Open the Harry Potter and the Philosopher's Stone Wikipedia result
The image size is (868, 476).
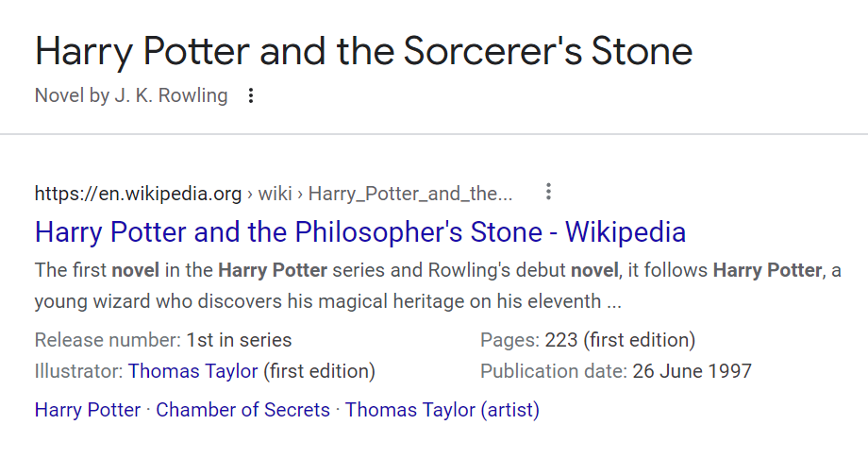click(x=359, y=232)
